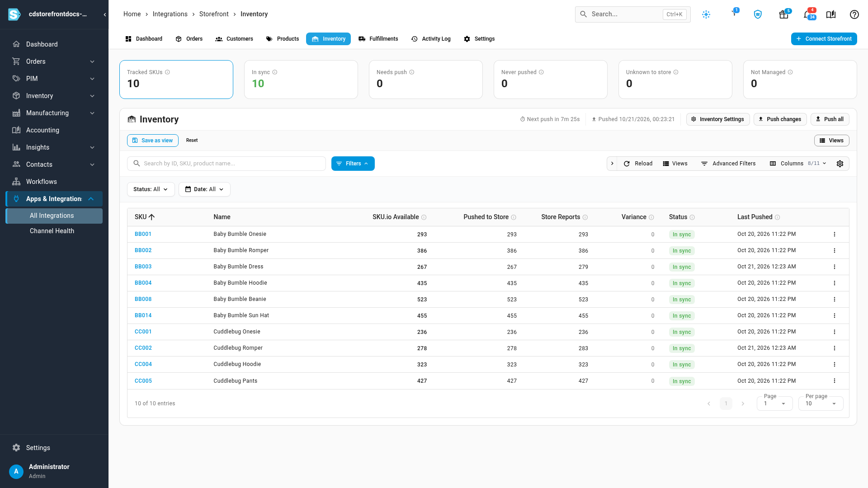Click the Push changes button
The width and height of the screenshot is (868, 488).
pos(780,119)
